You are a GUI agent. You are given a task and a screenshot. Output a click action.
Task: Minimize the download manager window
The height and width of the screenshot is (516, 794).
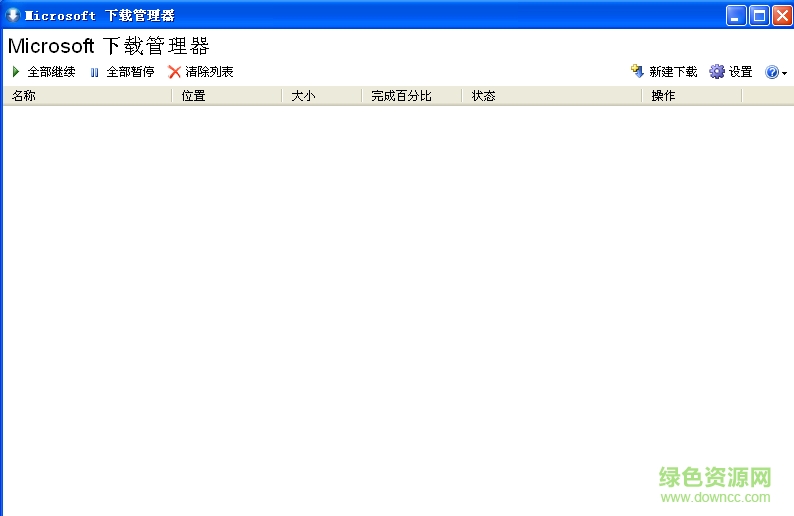[736, 16]
